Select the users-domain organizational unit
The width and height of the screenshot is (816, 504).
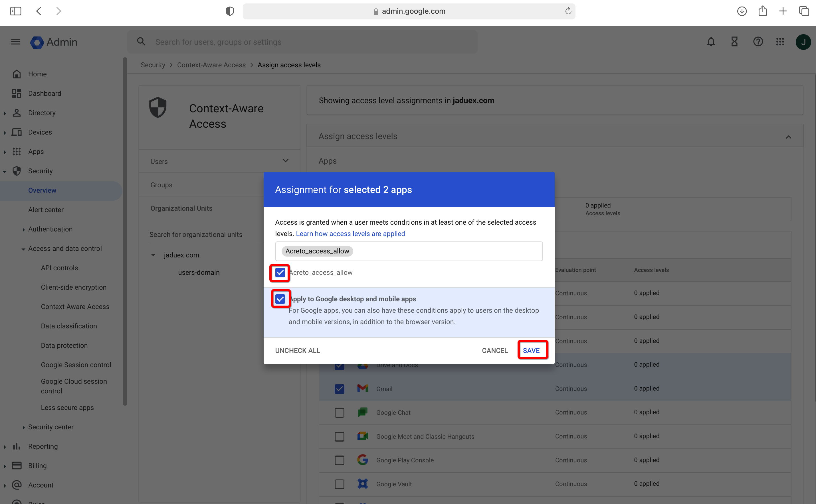(199, 272)
